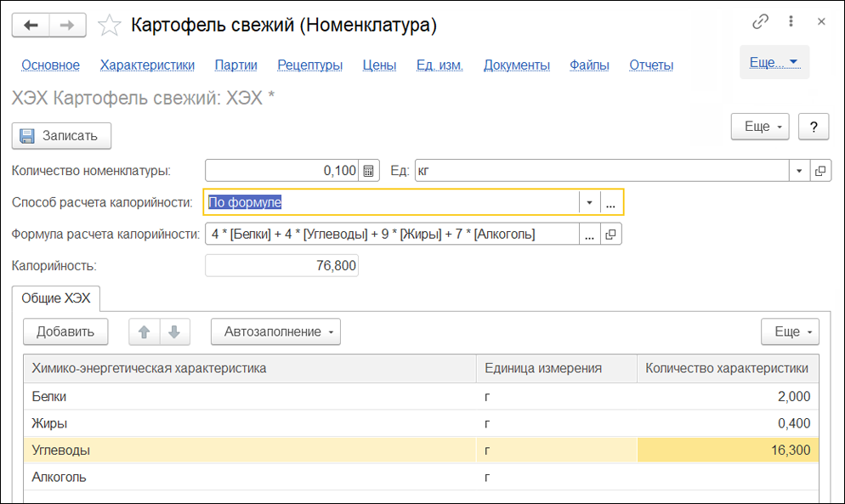845x504 pixels.
Task: Expand calorie calculation method dropdown
Action: coord(590,202)
